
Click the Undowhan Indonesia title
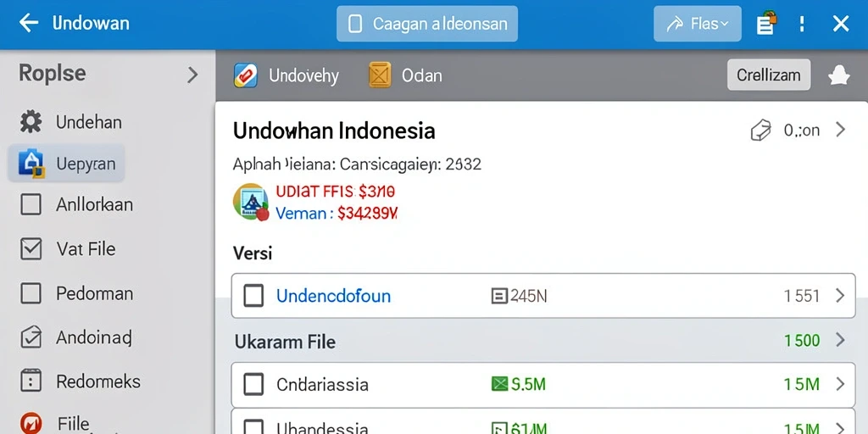(x=334, y=131)
